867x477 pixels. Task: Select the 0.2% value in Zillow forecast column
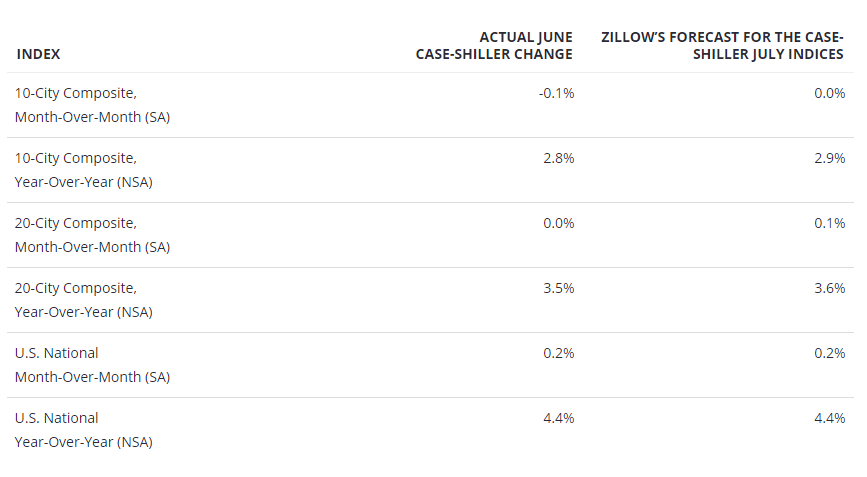point(829,353)
